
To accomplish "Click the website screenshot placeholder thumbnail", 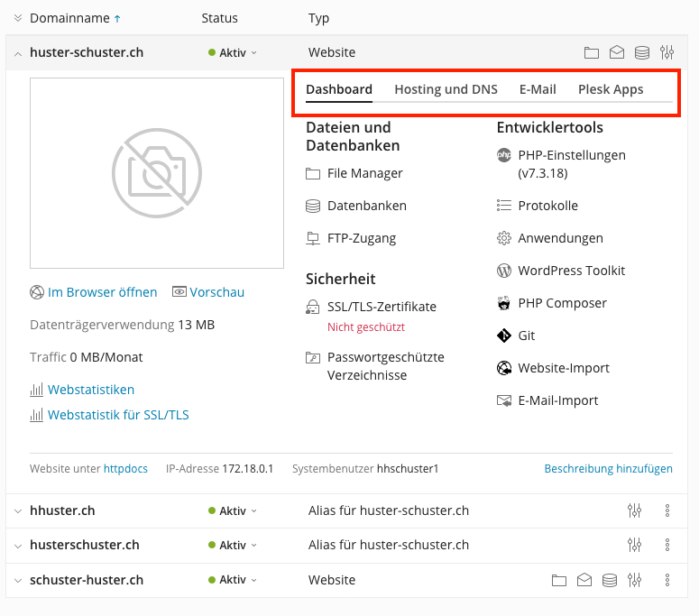I will pyautogui.click(x=157, y=172).
